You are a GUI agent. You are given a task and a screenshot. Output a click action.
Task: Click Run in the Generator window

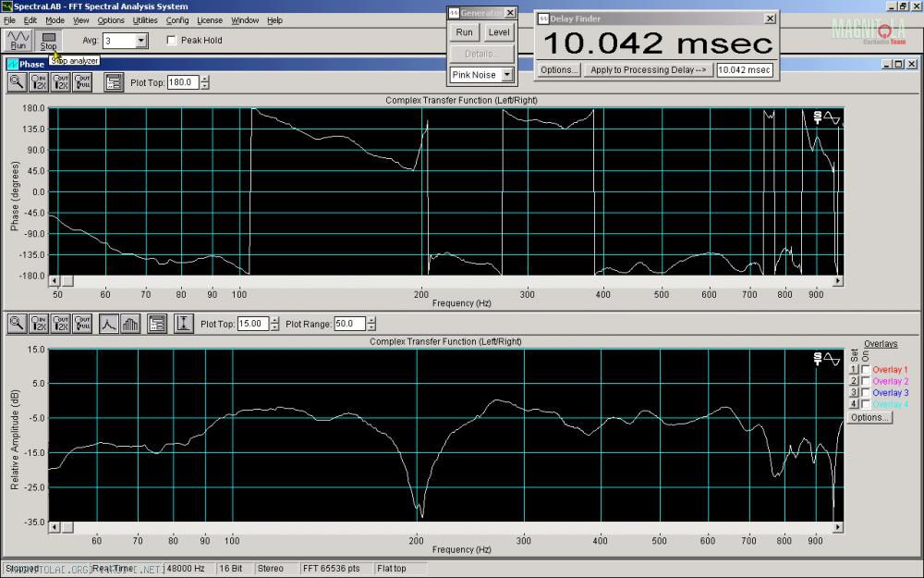465,32
